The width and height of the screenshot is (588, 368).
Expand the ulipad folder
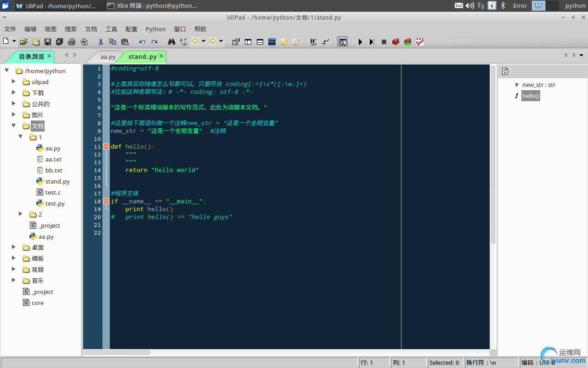(x=14, y=81)
